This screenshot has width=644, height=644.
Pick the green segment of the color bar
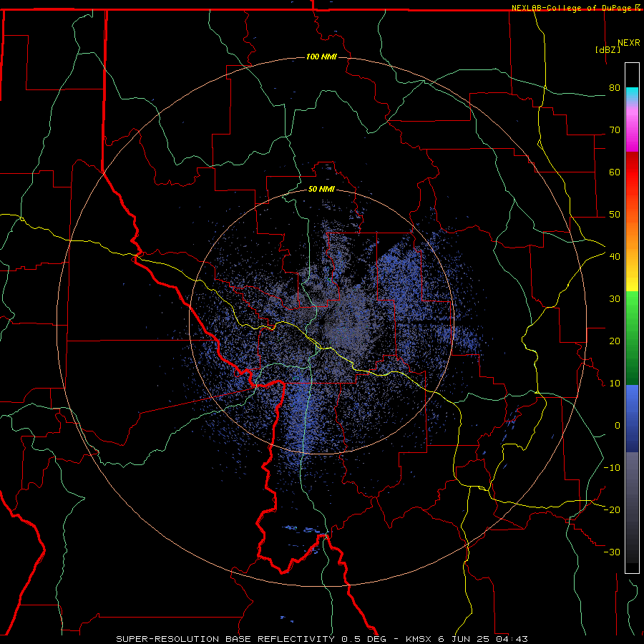click(632, 338)
